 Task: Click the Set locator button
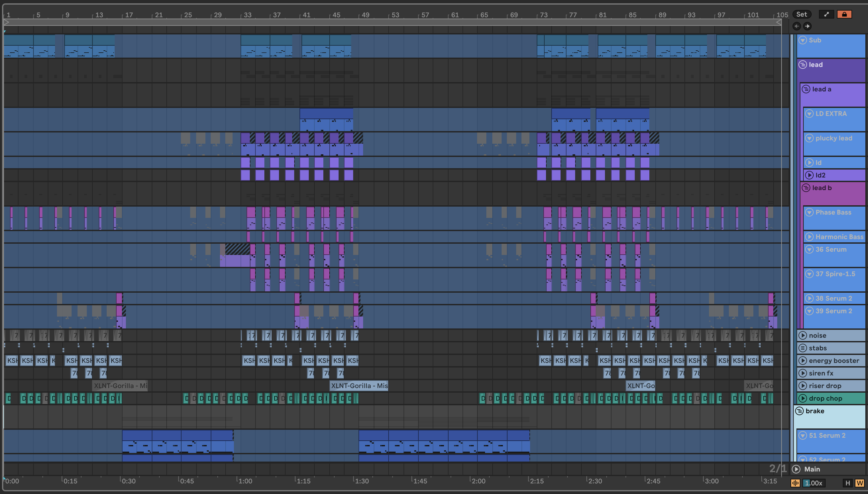(x=802, y=14)
